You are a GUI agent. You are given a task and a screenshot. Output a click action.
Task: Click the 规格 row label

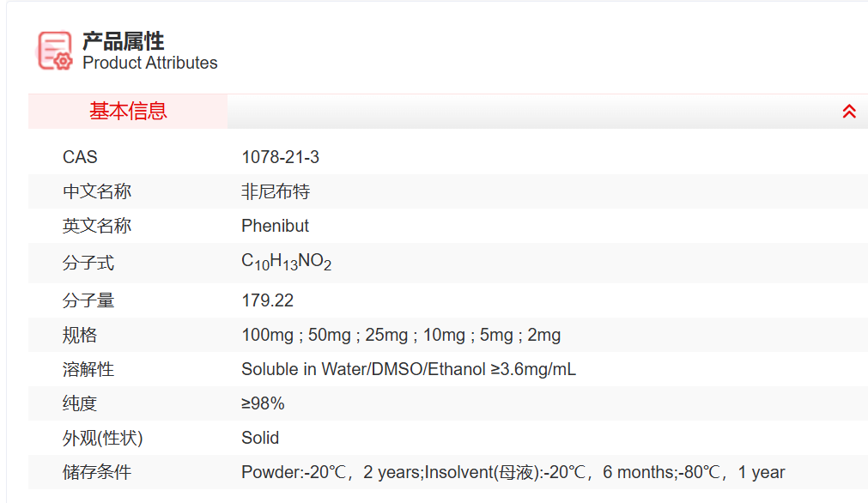coord(80,335)
